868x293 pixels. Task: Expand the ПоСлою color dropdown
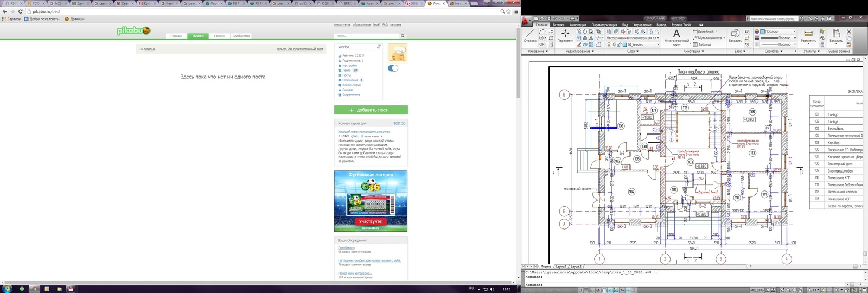point(794,31)
